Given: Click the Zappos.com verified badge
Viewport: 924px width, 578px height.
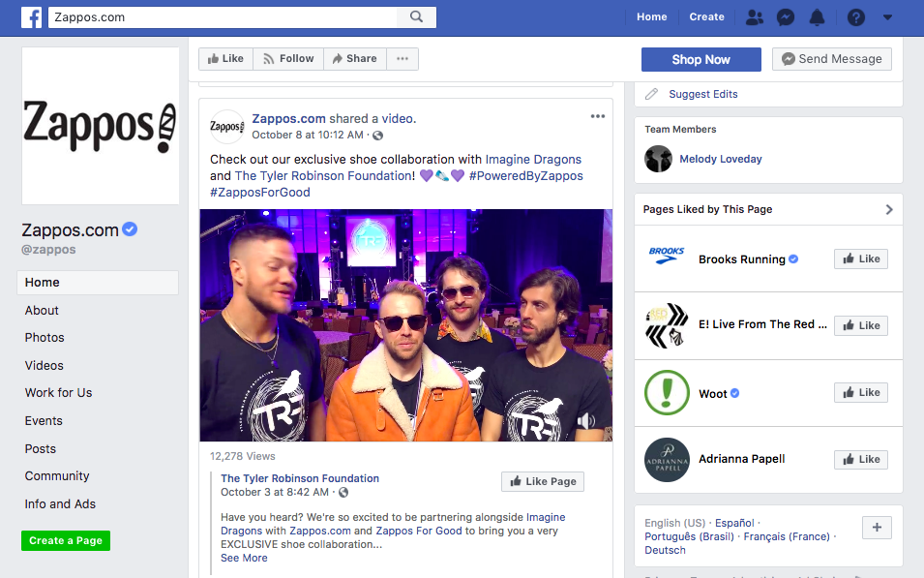Looking at the screenshot, I should click(x=130, y=228).
